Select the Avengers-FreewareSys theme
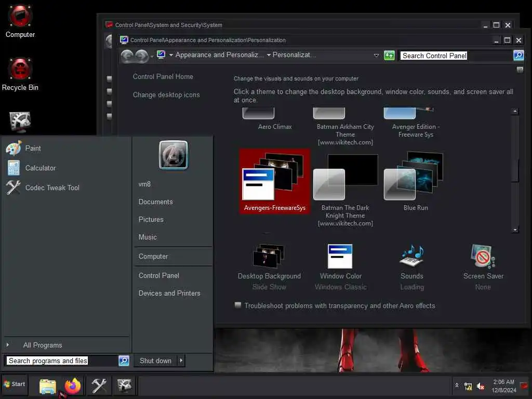The height and width of the screenshot is (399, 532). (274, 181)
